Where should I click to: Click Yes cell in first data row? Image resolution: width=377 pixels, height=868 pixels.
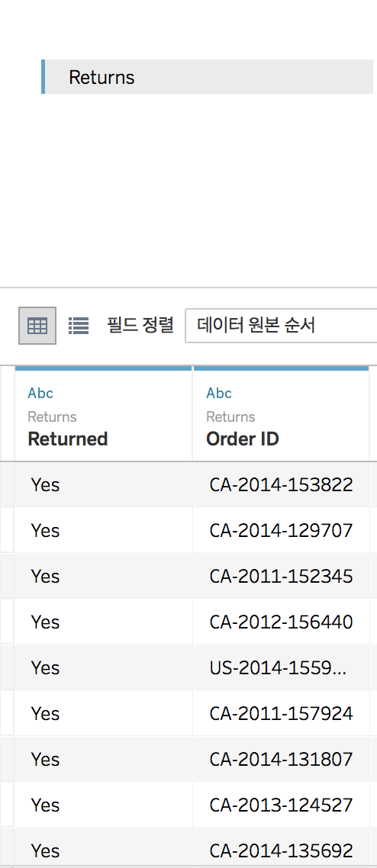(x=104, y=485)
